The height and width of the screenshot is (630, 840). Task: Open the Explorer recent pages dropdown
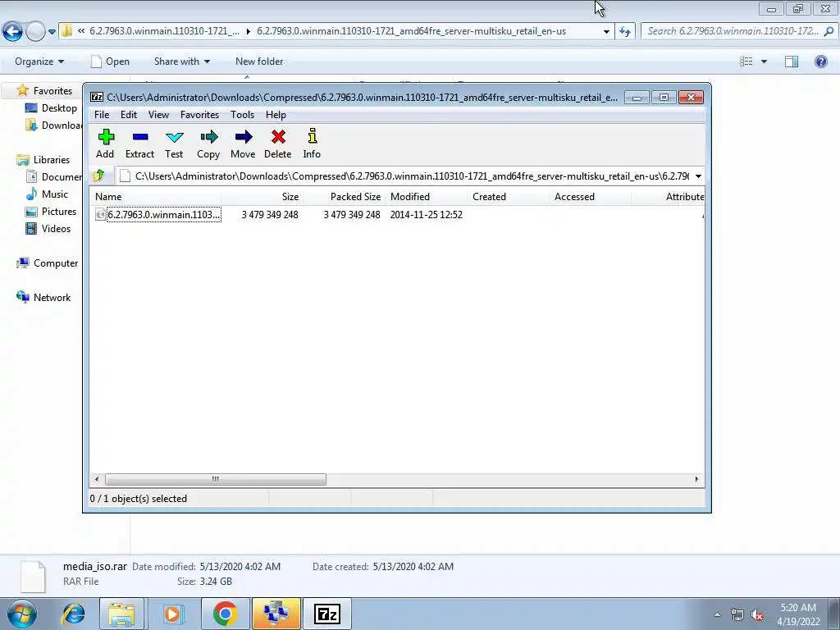pos(52,32)
